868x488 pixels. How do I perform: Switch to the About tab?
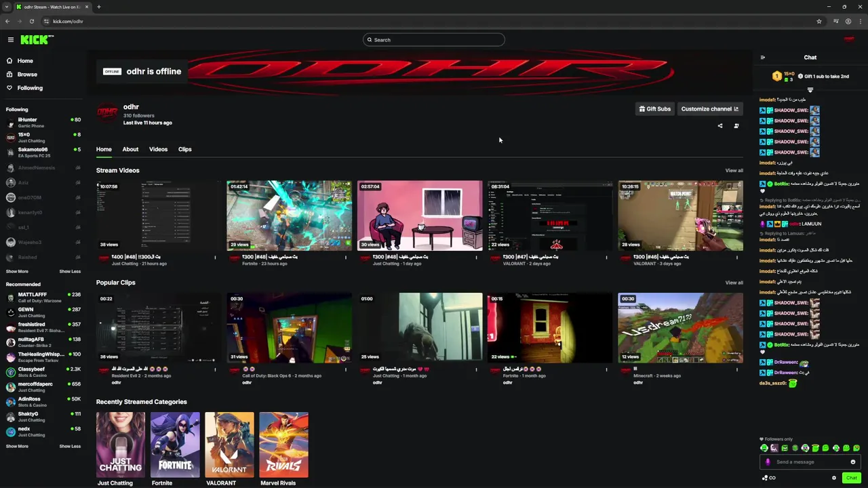click(130, 149)
